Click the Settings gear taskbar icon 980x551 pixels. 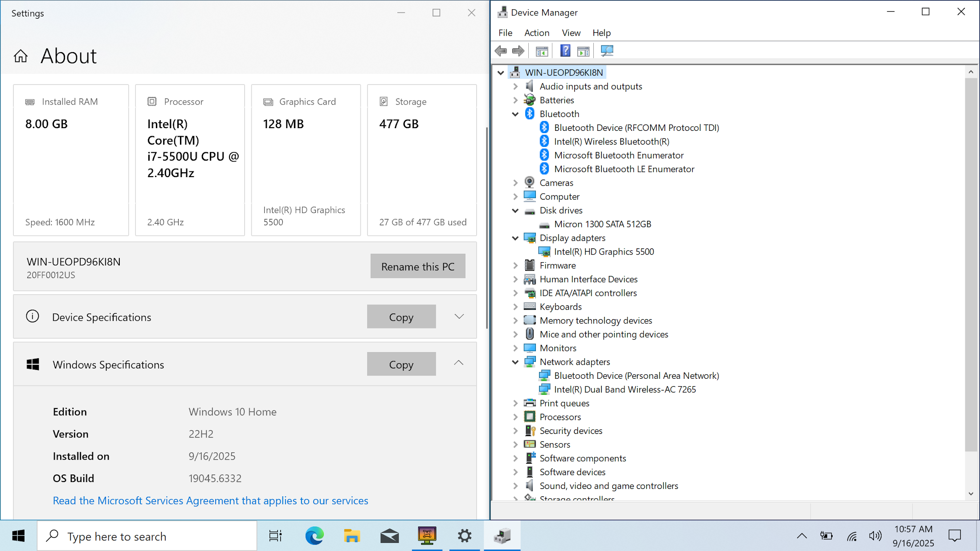[x=464, y=536]
